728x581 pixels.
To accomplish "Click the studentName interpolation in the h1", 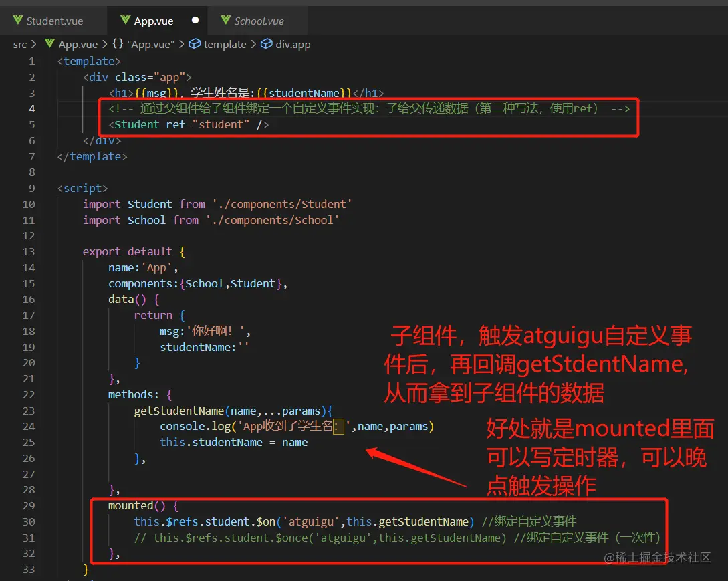I will 304,93.
